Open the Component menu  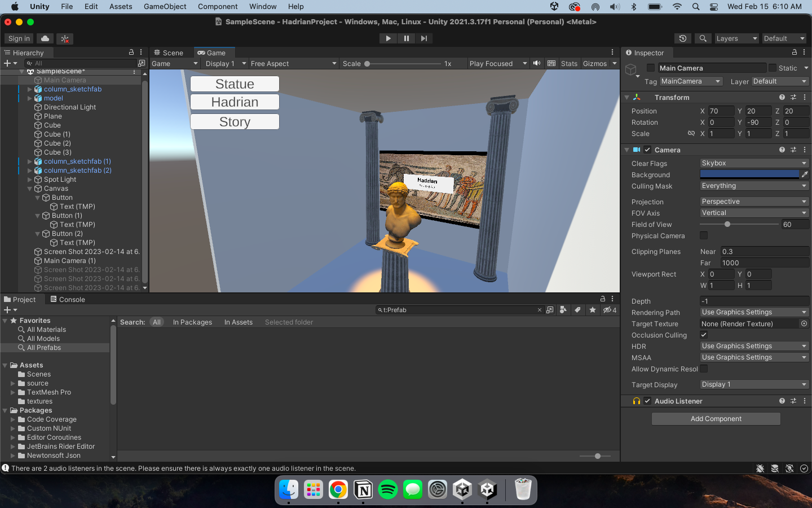pyautogui.click(x=218, y=7)
